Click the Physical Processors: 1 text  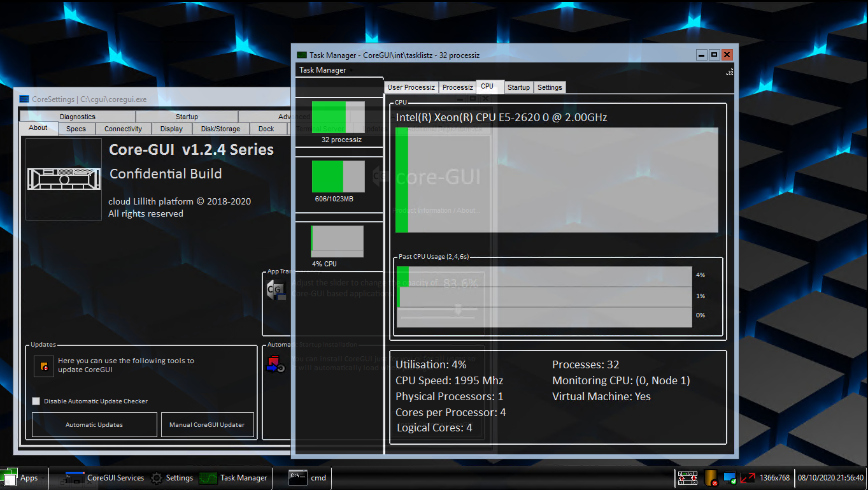click(x=450, y=396)
